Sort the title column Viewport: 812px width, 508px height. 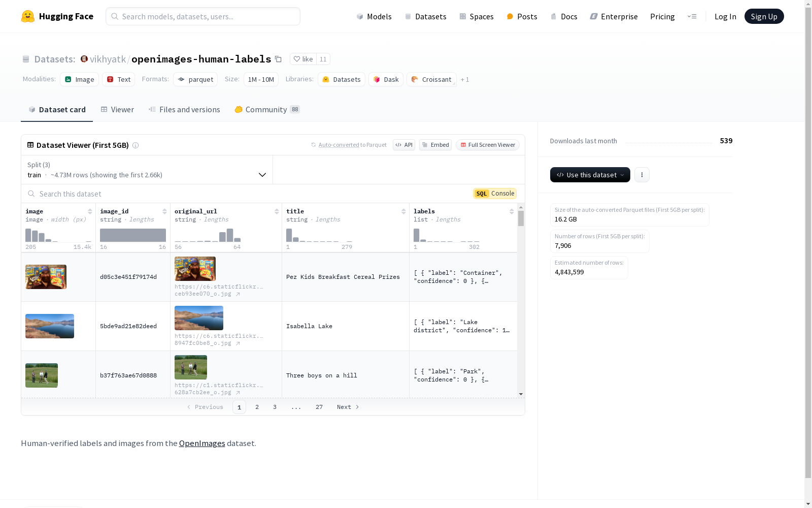coord(403,211)
